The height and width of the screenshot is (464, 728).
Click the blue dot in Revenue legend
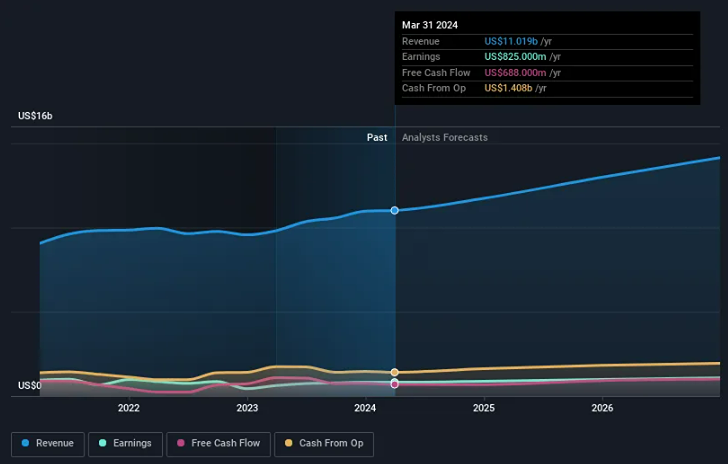click(x=25, y=443)
